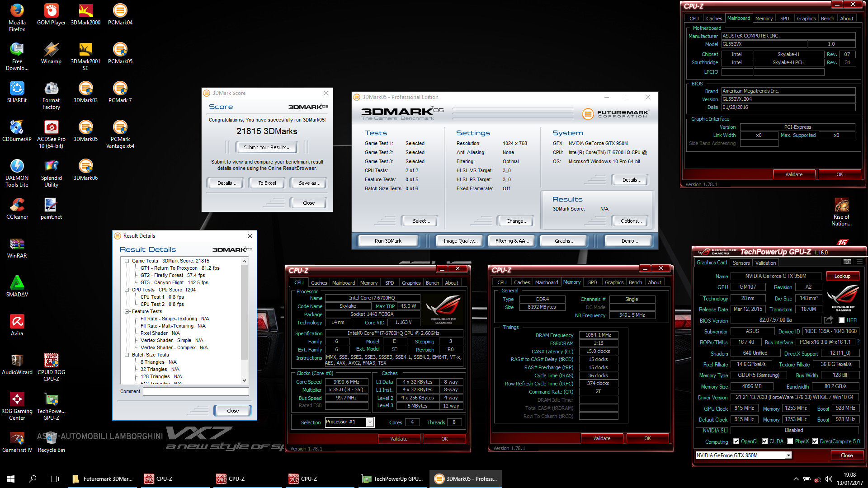This screenshot has height=488, width=868.
Task: Collapse the Batch Size Tests node
Action: 127,355
